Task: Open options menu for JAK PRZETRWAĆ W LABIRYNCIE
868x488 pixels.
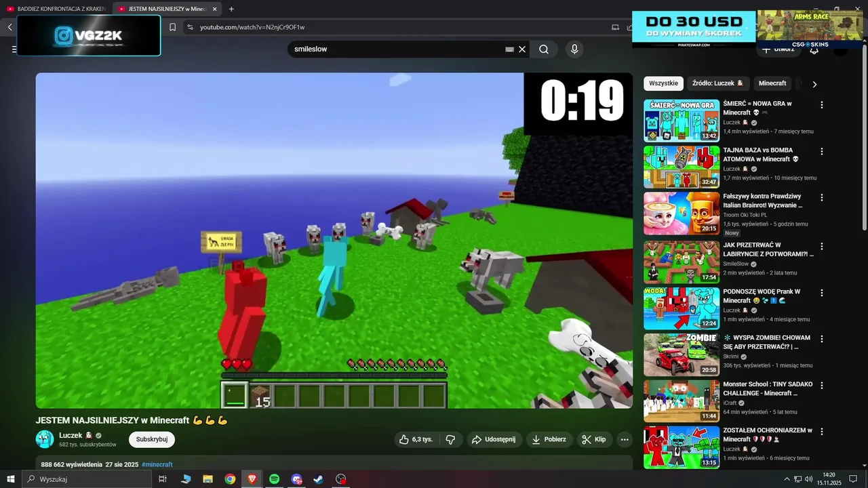Action: point(822,246)
